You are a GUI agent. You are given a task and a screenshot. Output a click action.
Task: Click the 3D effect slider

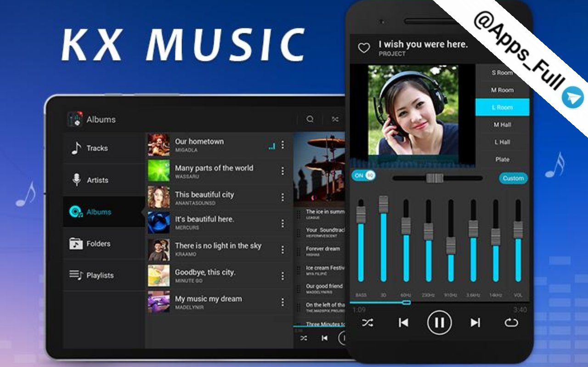point(383,239)
